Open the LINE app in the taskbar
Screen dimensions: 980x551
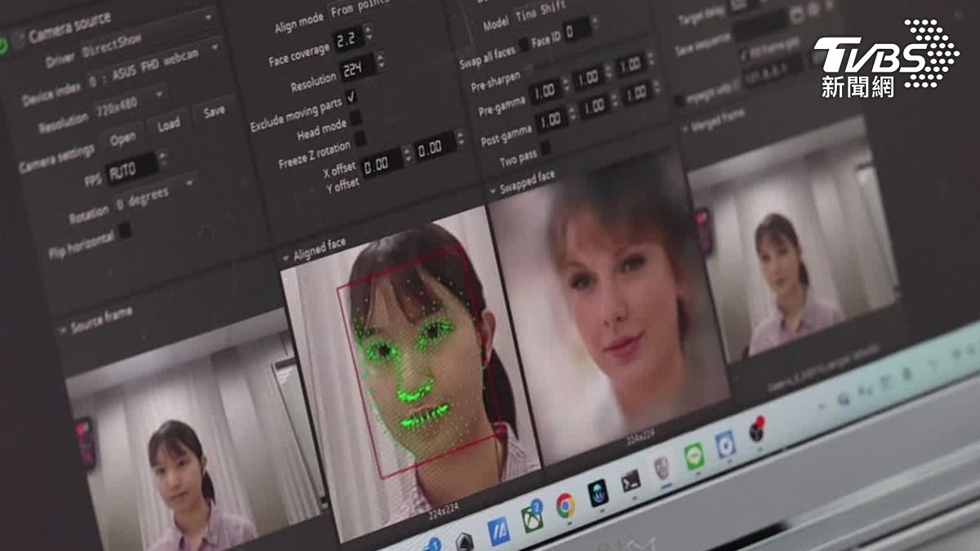(x=694, y=455)
